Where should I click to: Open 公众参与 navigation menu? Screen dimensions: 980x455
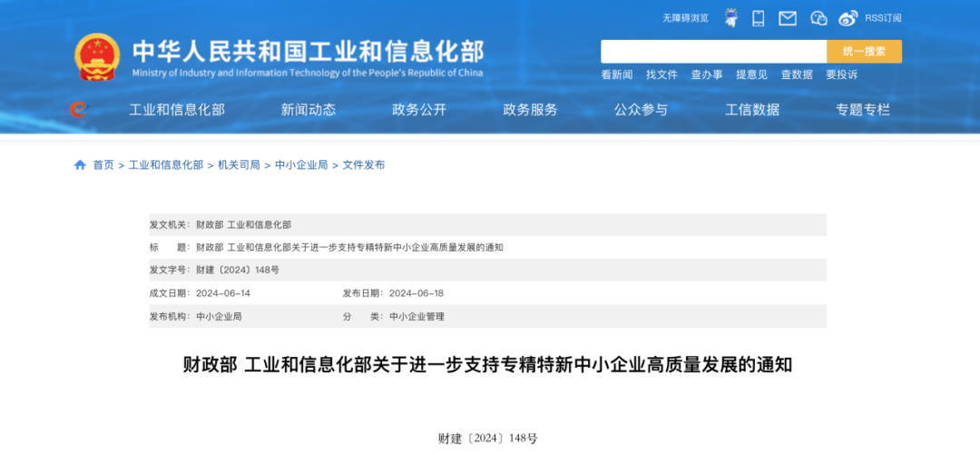[x=641, y=110]
